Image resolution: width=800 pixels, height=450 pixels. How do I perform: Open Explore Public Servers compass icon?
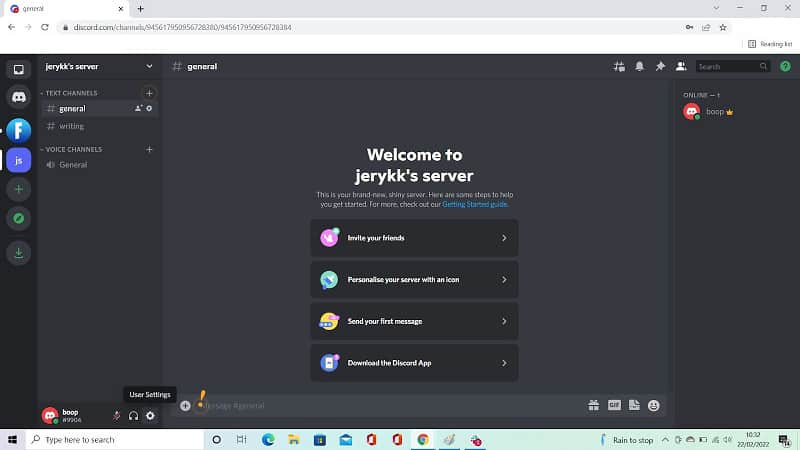18,217
